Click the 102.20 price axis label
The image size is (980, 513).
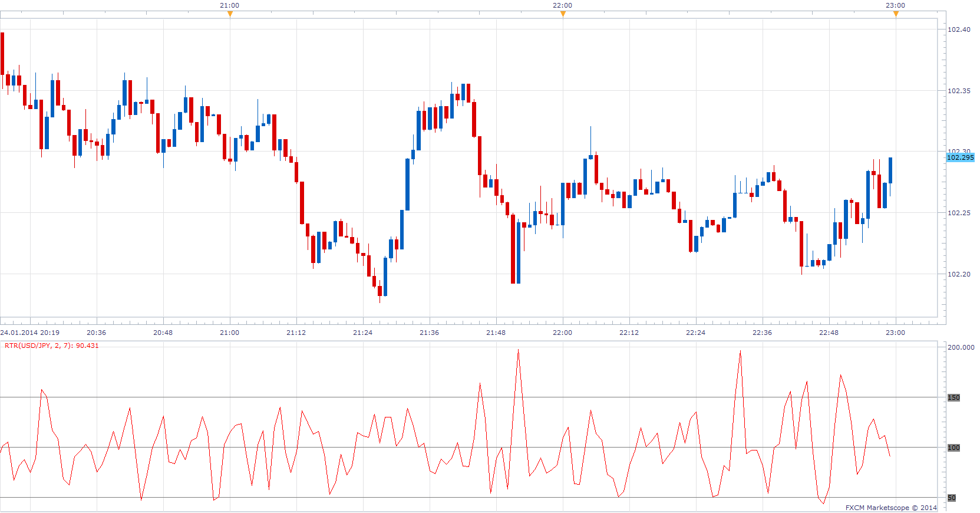click(959, 274)
